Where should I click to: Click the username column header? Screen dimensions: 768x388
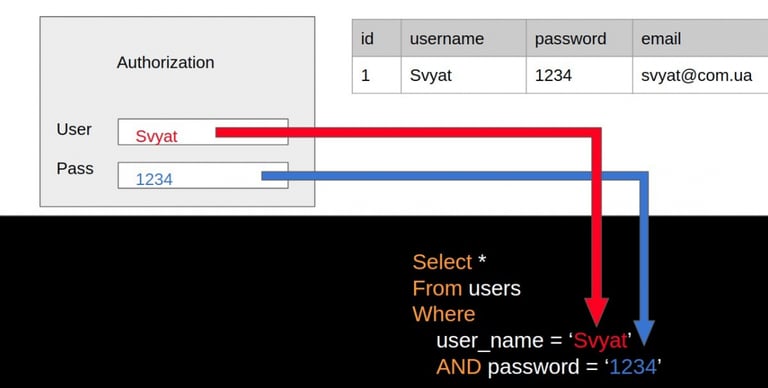pos(463,38)
